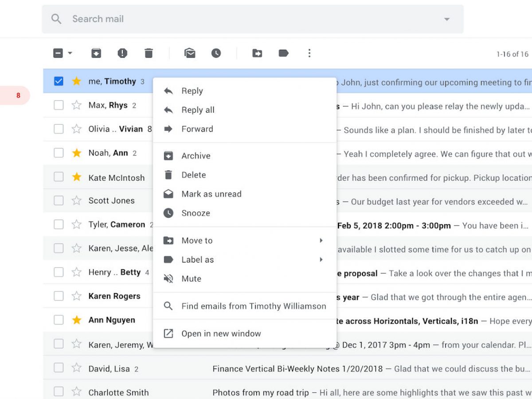
Task: Click the Labels tag icon in toolbar
Action: click(x=283, y=54)
